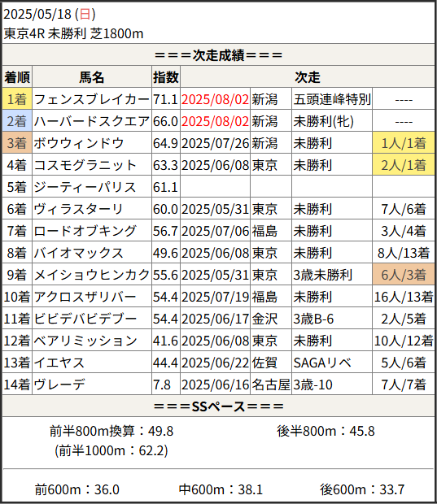Click the 馬名 column header
The image size is (437, 504).
coord(92,77)
